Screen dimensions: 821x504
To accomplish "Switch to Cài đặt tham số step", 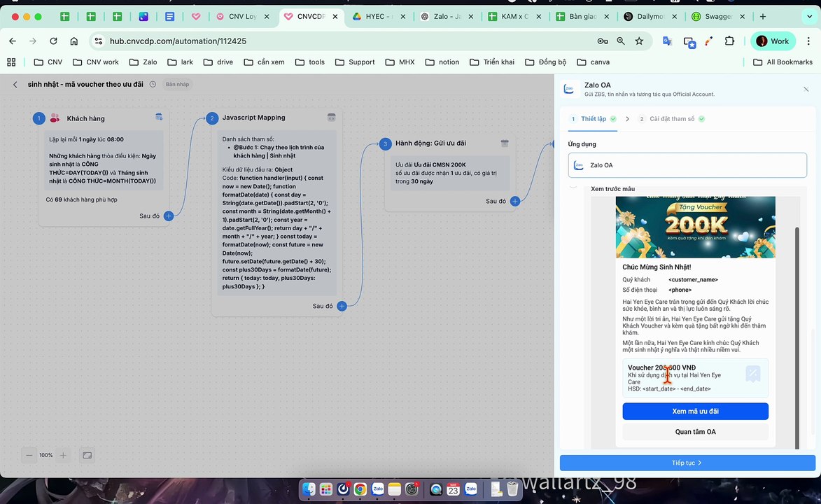I will (x=672, y=119).
